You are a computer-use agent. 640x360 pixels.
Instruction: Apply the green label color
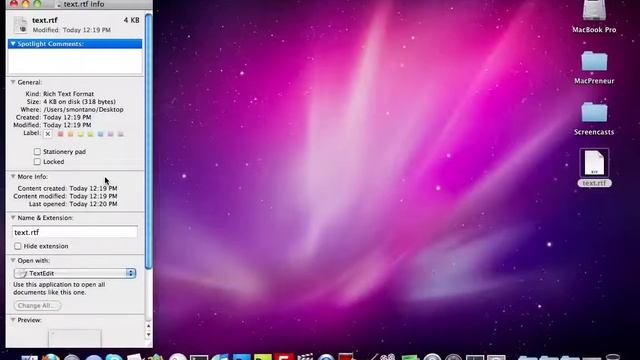(90, 134)
